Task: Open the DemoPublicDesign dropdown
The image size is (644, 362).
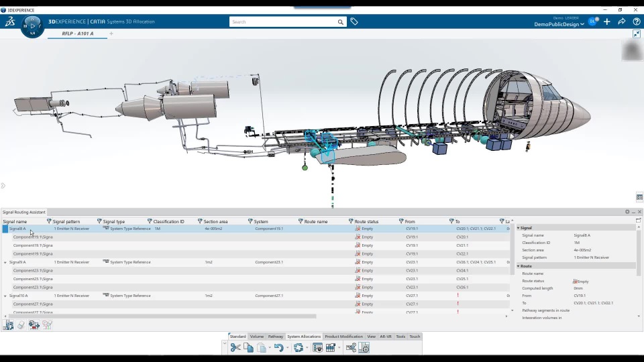Action: pyautogui.click(x=559, y=25)
